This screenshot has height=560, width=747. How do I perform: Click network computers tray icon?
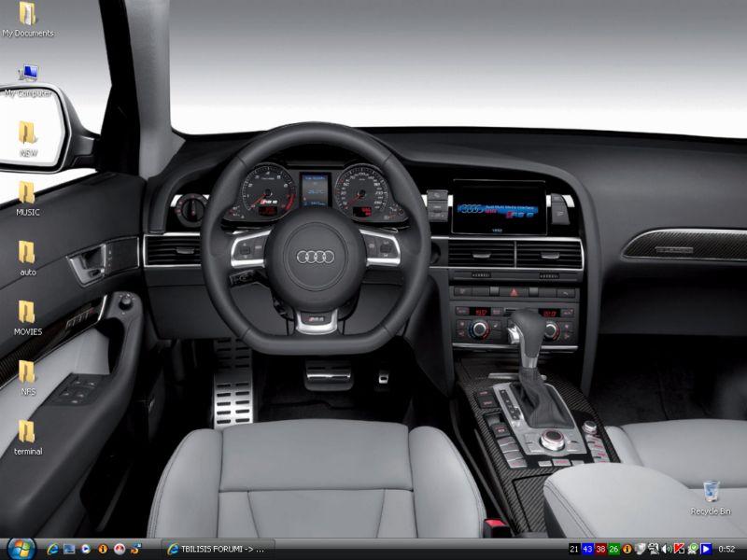click(x=654, y=549)
